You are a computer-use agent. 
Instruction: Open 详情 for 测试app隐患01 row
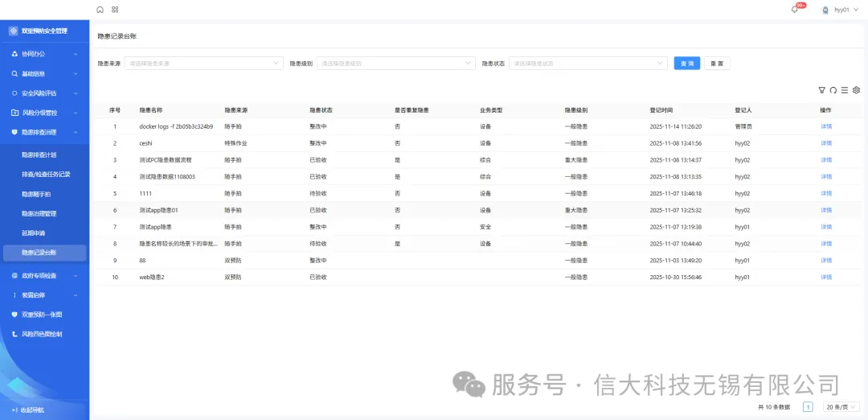(826, 210)
